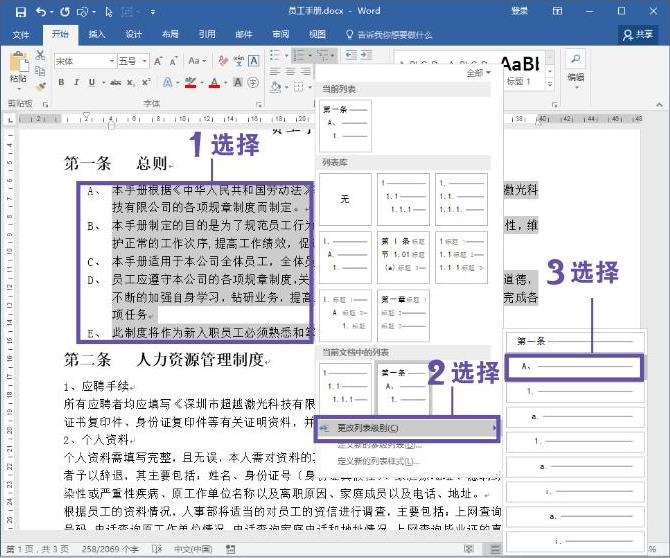The height and width of the screenshot is (558, 670).
Task: Choose Define New List Style
Action: tap(379, 461)
